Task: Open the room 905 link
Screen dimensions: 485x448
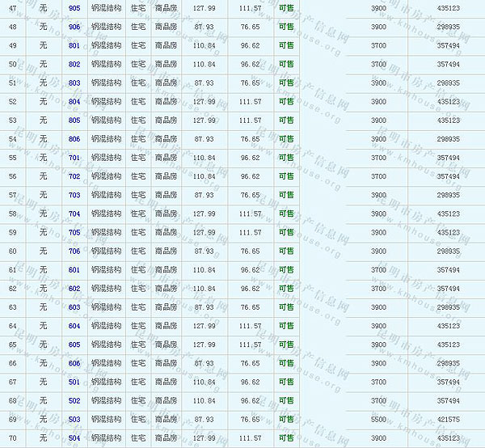Action: (x=74, y=8)
